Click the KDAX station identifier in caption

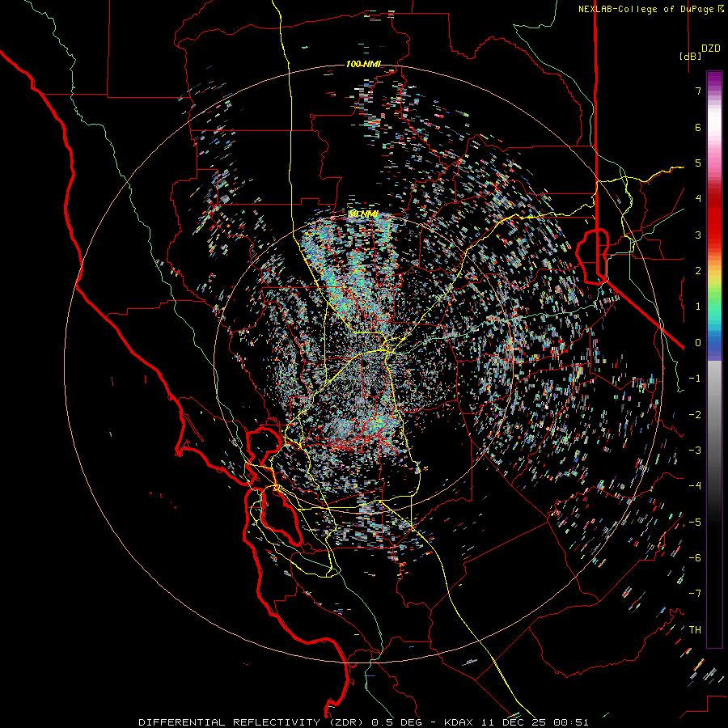click(x=459, y=722)
